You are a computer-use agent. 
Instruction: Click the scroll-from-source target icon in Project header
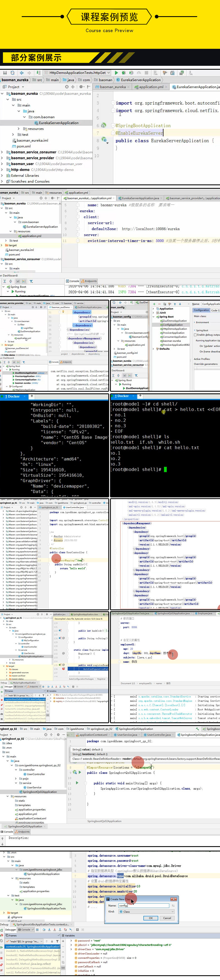(x=67, y=87)
